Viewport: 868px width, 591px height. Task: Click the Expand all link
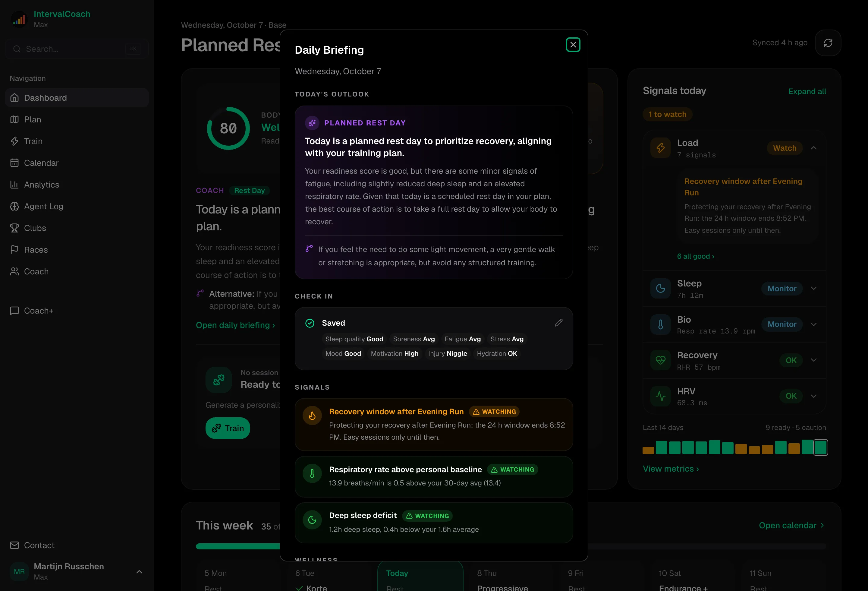point(807,92)
